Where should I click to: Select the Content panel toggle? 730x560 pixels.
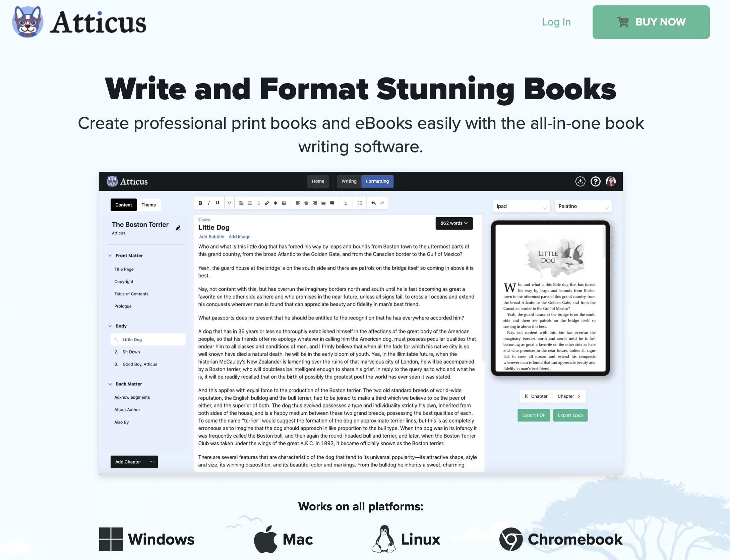coord(123,204)
